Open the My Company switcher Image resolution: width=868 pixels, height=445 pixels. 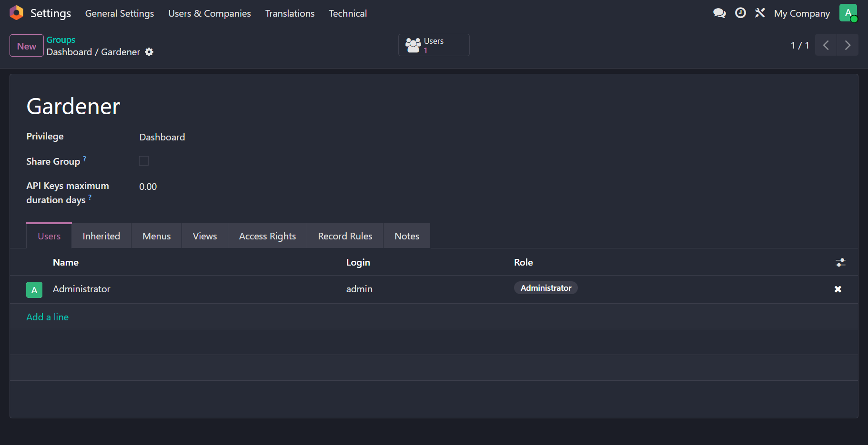[801, 13]
